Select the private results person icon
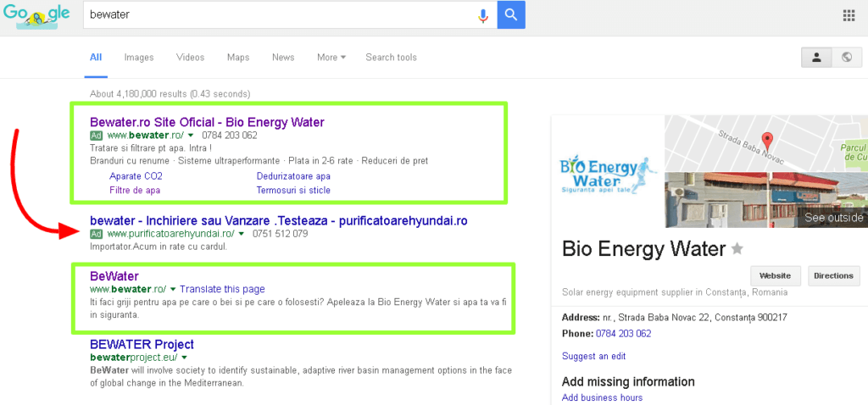Image resolution: width=868 pixels, height=405 pixels. click(x=816, y=58)
